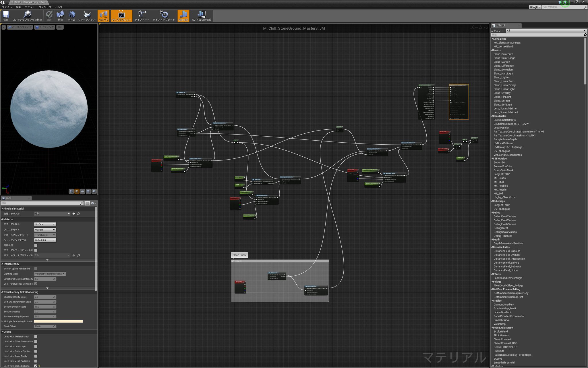Image resolution: width=588 pixels, height=368 pixels.
Task: Click the ライティング viewport button
Action: pos(45,27)
